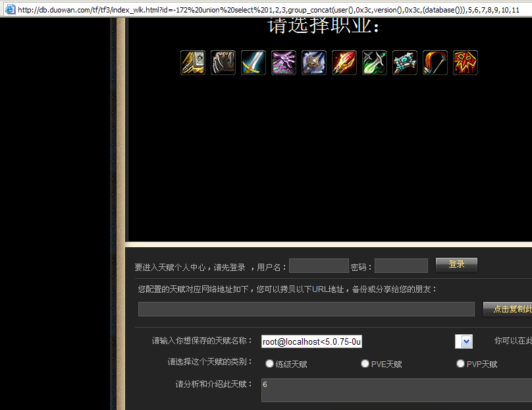532x410 pixels.
Task: Click the talent description textarea showing 6
Action: (x=396, y=390)
